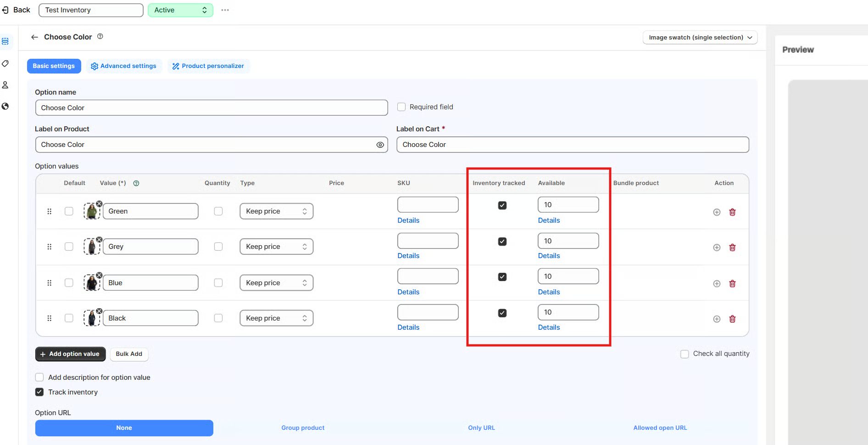
Task: Click the back arrow next to Choose Color
Action: 34,37
